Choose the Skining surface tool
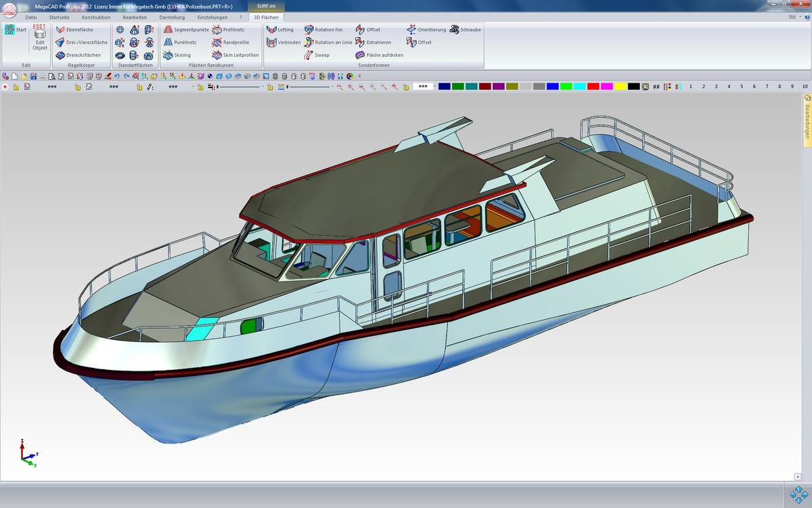Image resolution: width=812 pixels, height=508 pixels. click(x=177, y=55)
